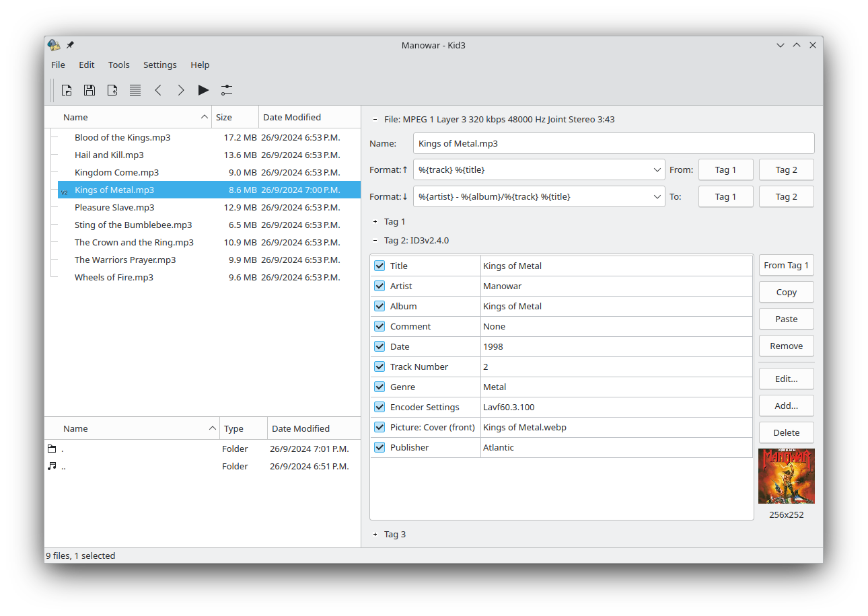Disable the Publisher checkbox

(x=379, y=448)
